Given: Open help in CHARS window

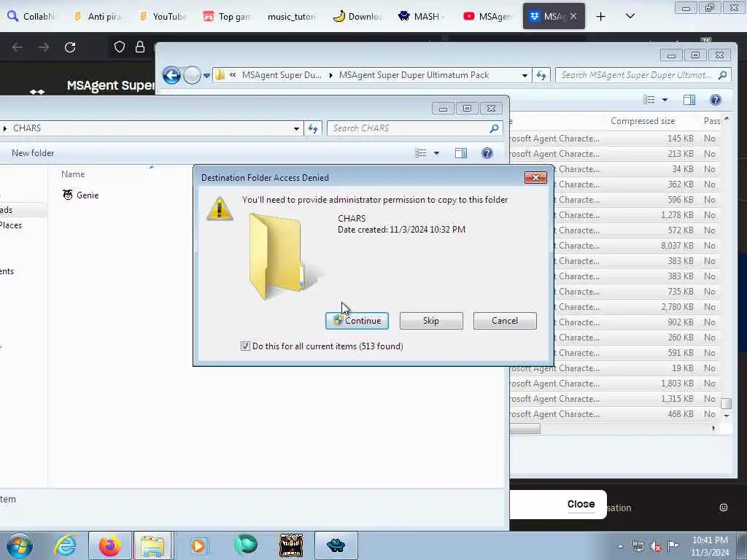Looking at the screenshot, I should 487,153.
